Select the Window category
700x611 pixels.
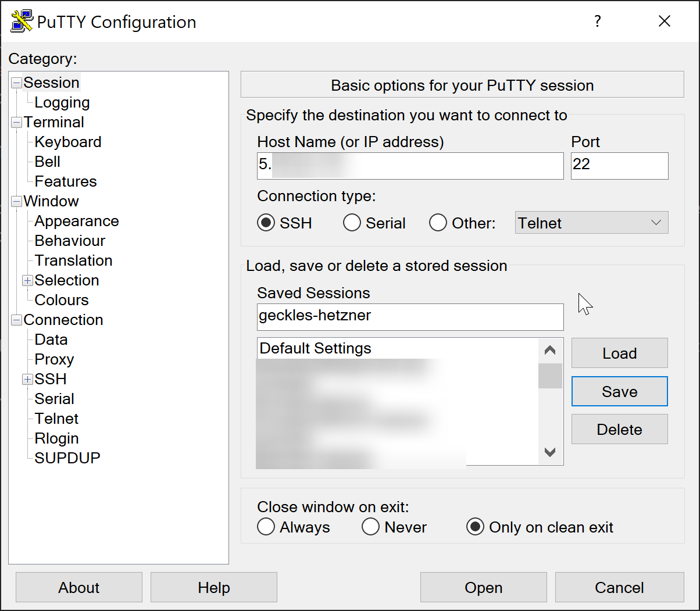(51, 201)
